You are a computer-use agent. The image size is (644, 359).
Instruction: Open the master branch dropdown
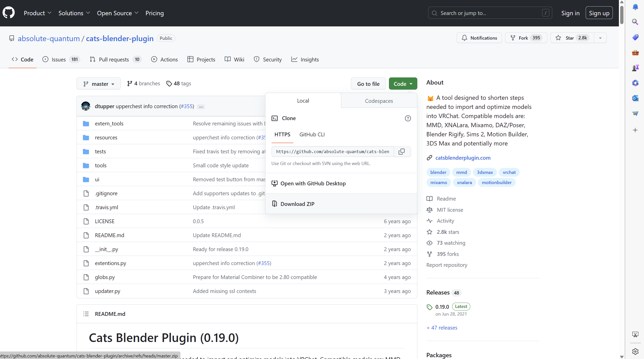(x=99, y=84)
